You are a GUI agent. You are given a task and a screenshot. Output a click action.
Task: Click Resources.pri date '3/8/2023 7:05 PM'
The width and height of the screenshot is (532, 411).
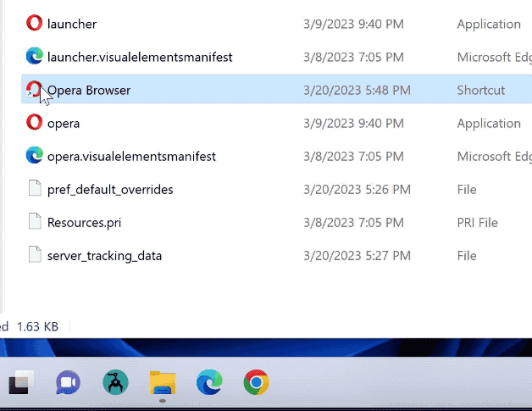point(353,223)
